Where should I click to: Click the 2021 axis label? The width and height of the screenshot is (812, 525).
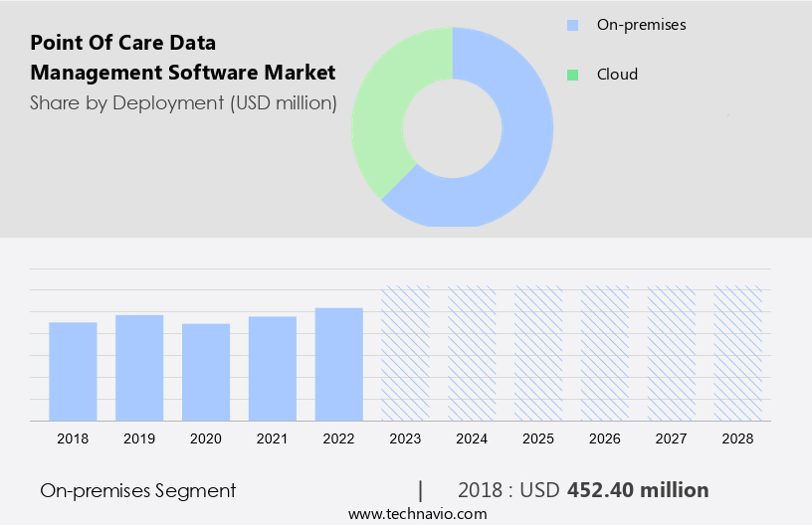tap(273, 438)
